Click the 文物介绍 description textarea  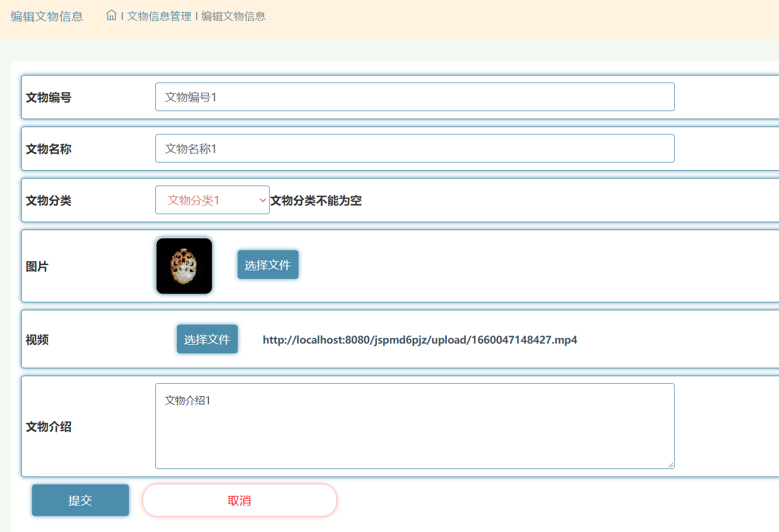point(414,425)
